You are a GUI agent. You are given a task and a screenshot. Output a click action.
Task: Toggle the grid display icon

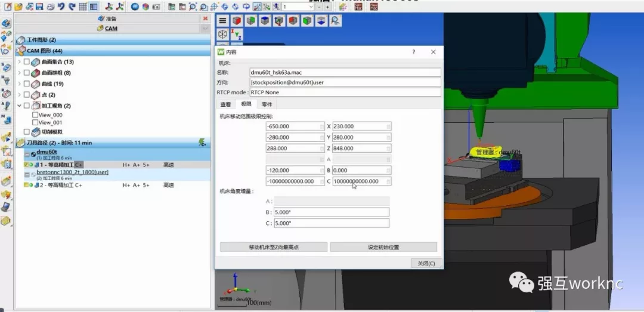82,7
